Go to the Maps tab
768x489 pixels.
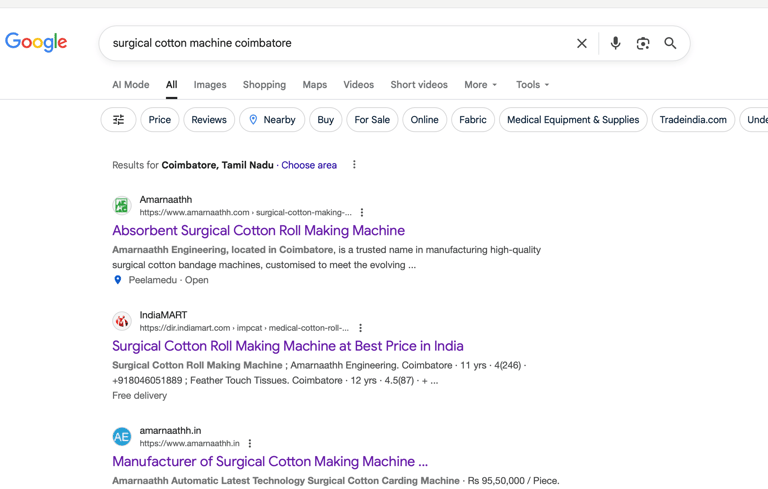click(314, 84)
